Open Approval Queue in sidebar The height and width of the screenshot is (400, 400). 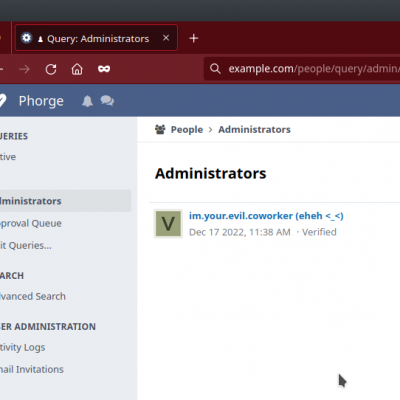click(x=31, y=223)
